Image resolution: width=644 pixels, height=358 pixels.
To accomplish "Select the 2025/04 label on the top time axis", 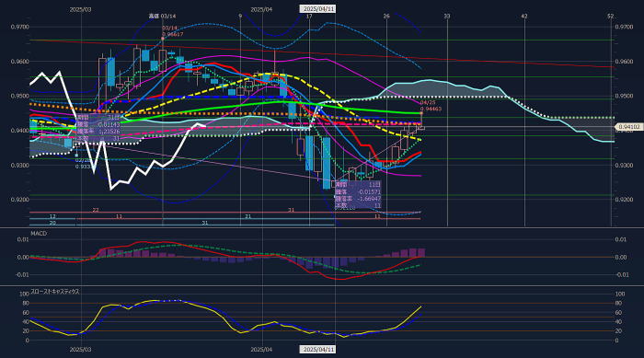I will pyautogui.click(x=261, y=9).
